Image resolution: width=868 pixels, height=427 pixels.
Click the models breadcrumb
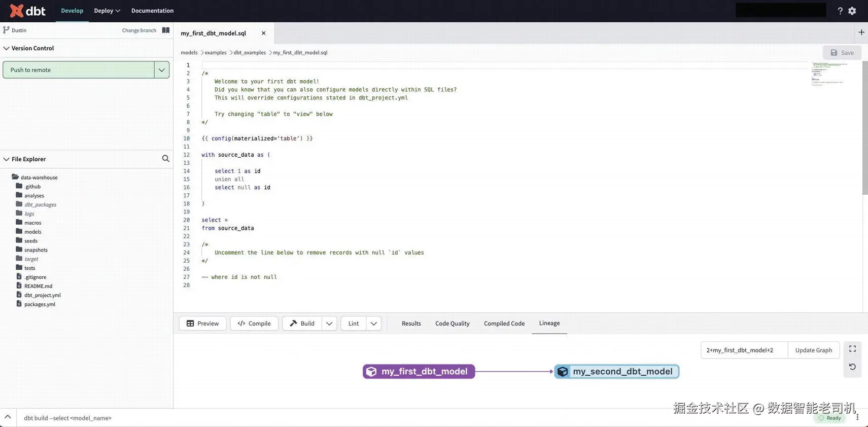click(189, 52)
